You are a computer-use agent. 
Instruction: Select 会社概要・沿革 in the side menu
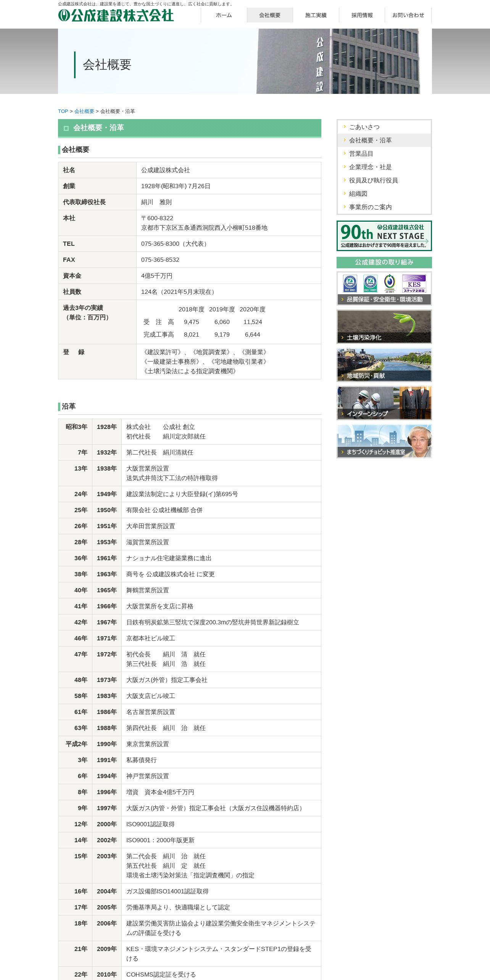pyautogui.click(x=384, y=140)
